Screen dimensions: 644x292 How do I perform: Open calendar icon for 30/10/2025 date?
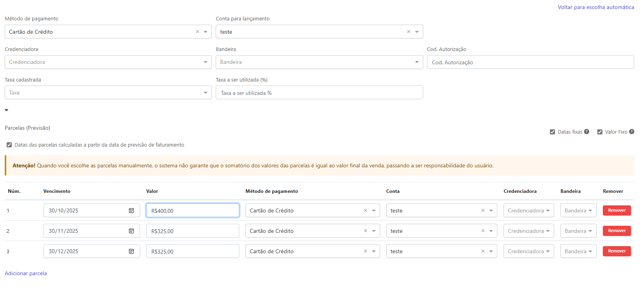131,210
